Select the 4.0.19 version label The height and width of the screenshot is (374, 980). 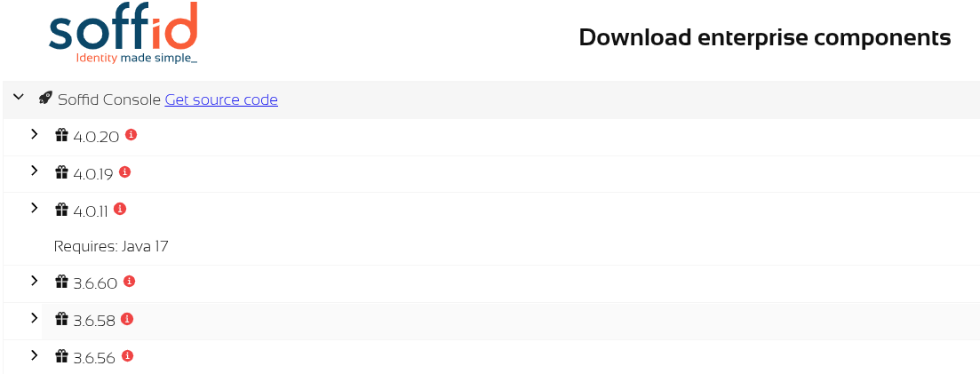point(93,174)
